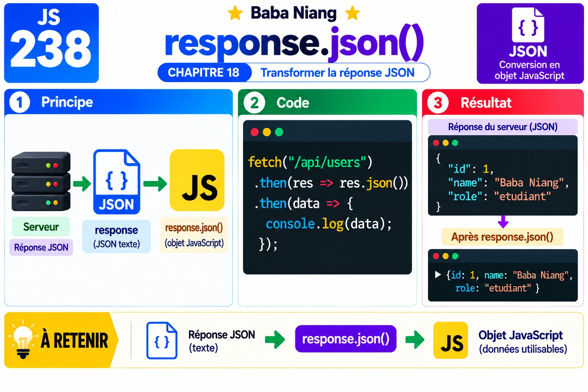Click the console.log(data); code line
588x392 pixels.
329,224
